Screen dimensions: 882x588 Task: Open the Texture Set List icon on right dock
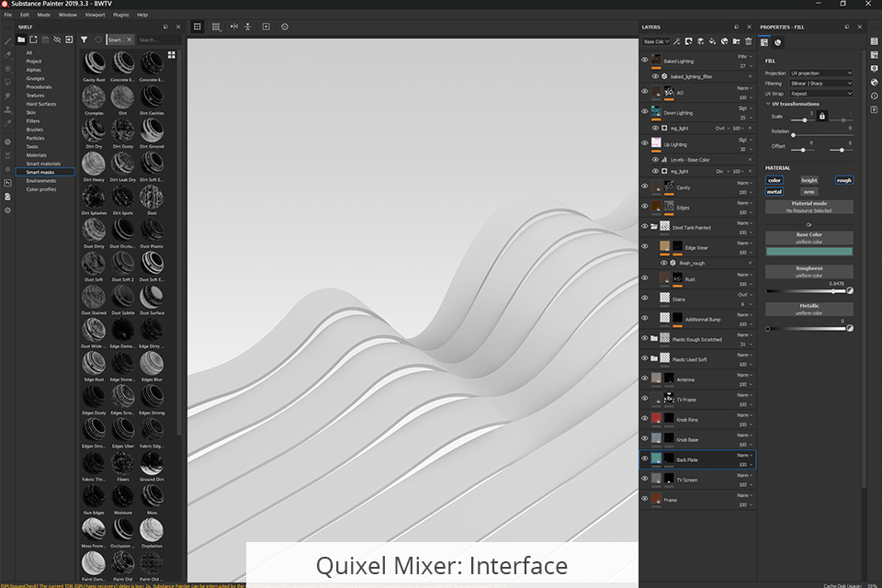click(874, 41)
